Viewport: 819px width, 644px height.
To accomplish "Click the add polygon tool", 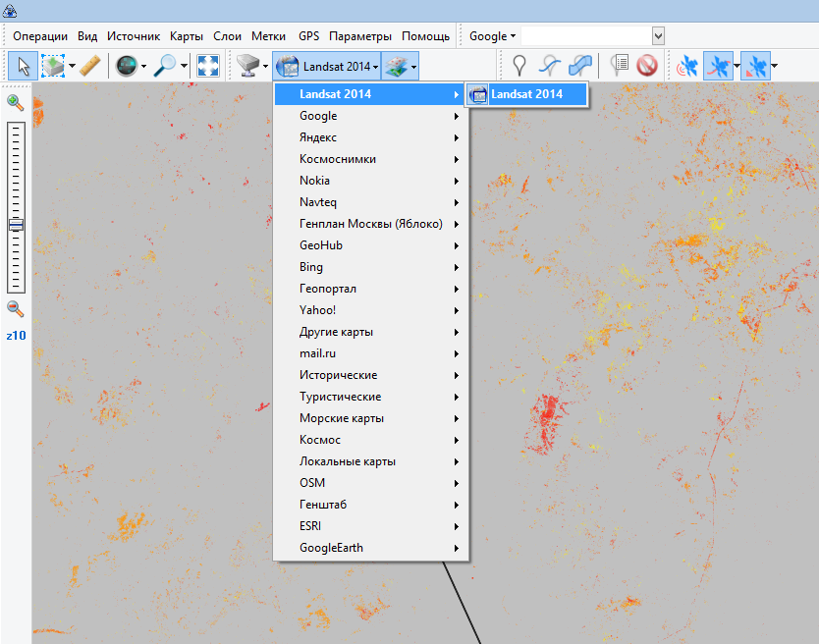I will point(580,66).
